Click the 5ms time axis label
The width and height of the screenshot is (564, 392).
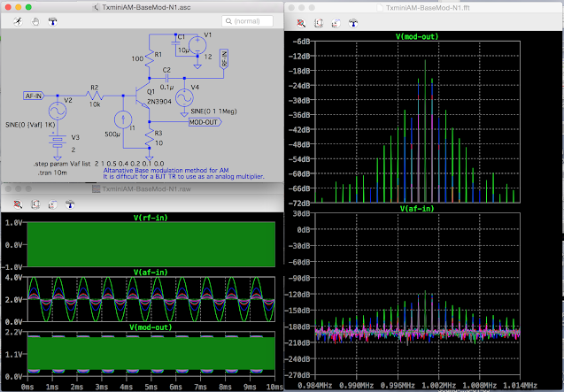point(151,387)
